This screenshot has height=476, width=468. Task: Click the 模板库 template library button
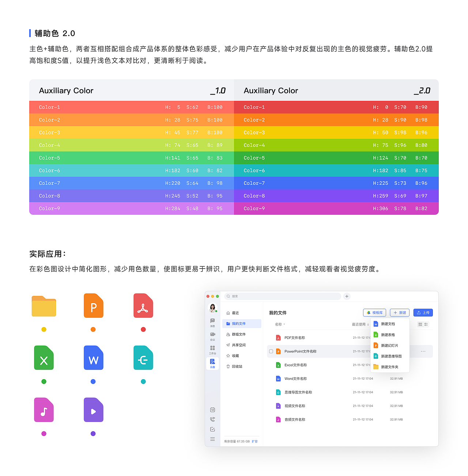coord(375,313)
